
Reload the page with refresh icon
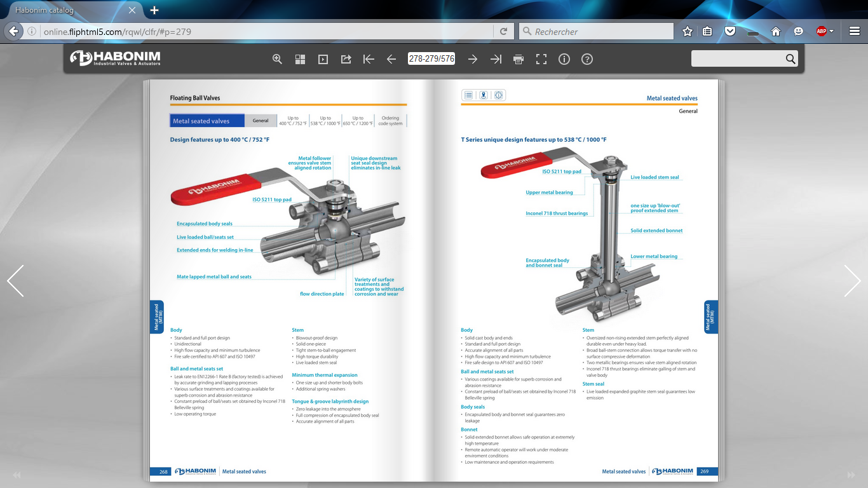point(503,31)
